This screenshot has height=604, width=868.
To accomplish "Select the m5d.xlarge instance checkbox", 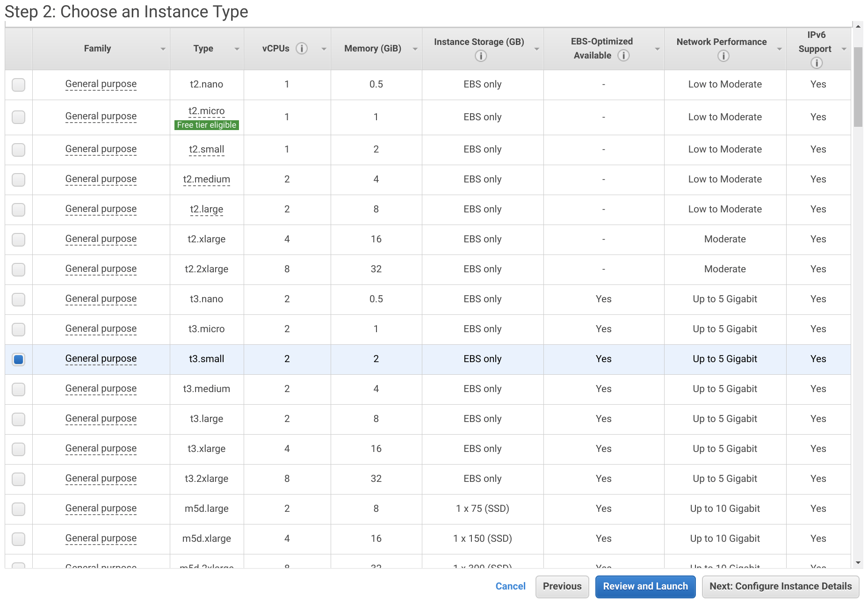I will pos(19,539).
